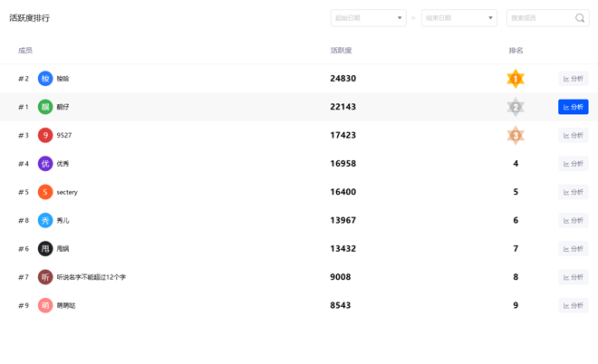Analyze the member 9527 via 分析 button
This screenshot has height=364, width=598.
tap(573, 136)
